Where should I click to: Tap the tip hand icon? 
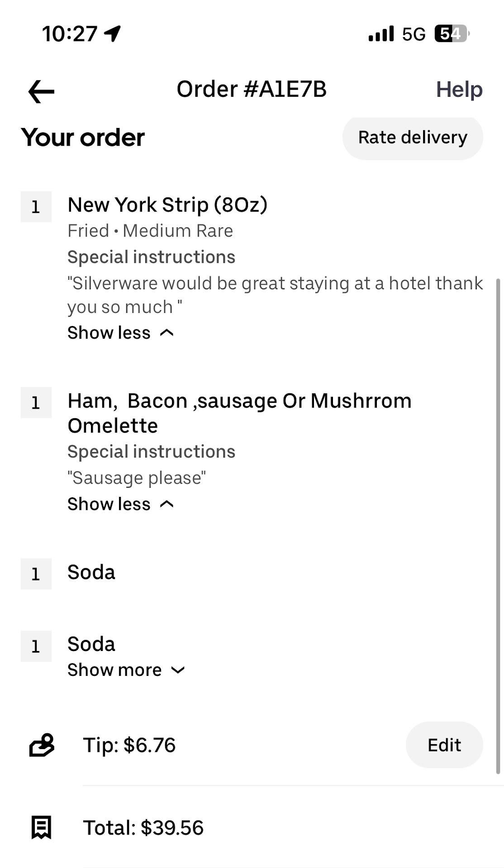(x=42, y=745)
